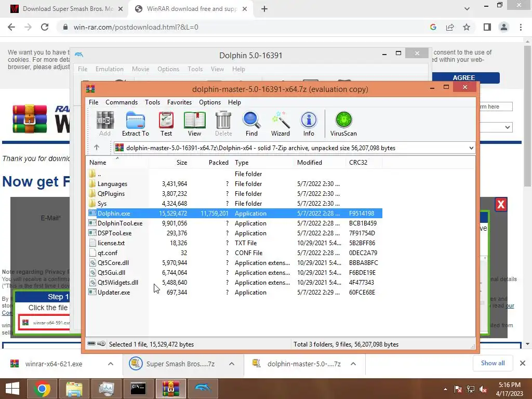Image resolution: width=532 pixels, height=399 pixels.
Task: Open the dropdown on the WinRAR webpage
Action: click(496, 127)
